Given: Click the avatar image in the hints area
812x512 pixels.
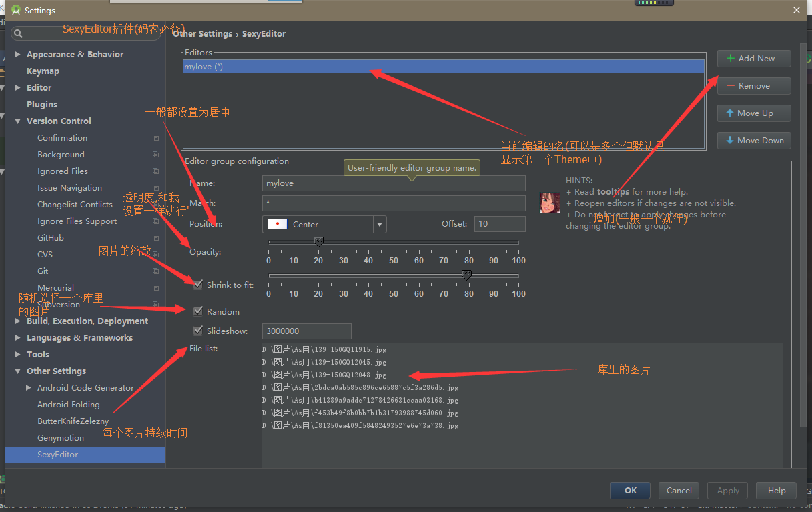Looking at the screenshot, I should tap(550, 203).
